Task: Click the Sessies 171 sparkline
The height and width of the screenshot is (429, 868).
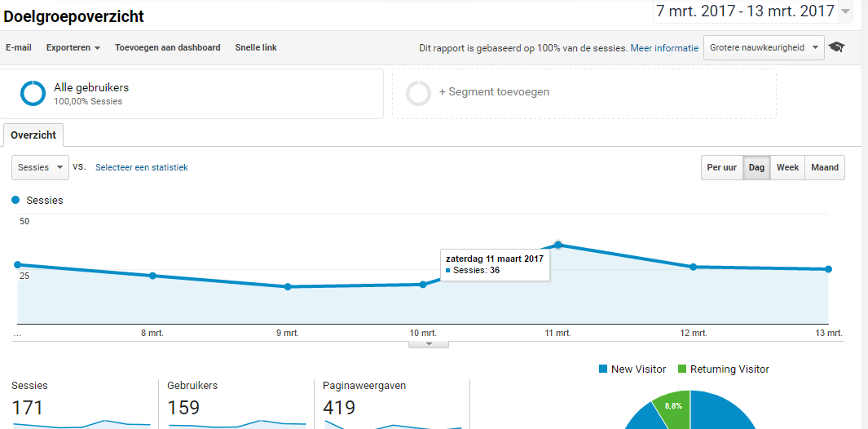Action: (x=82, y=425)
